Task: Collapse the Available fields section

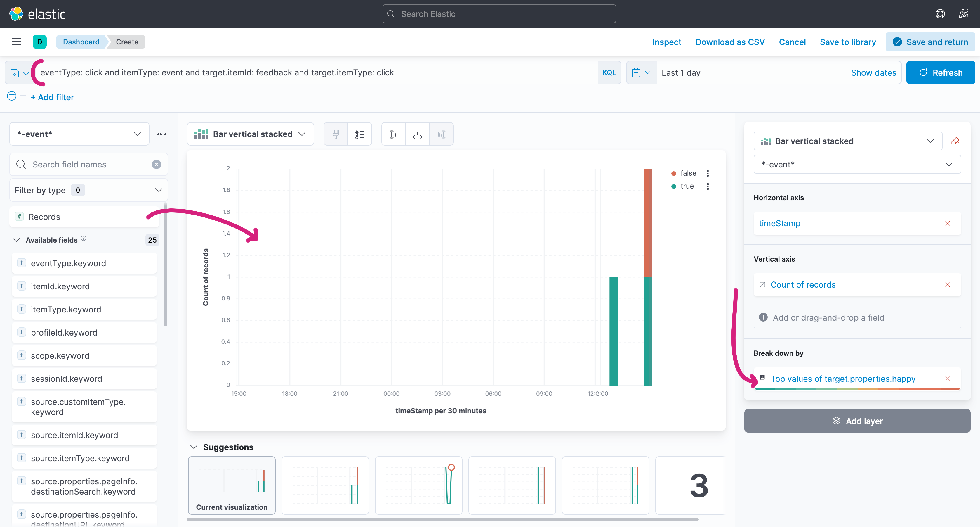Action: pyautogui.click(x=16, y=240)
